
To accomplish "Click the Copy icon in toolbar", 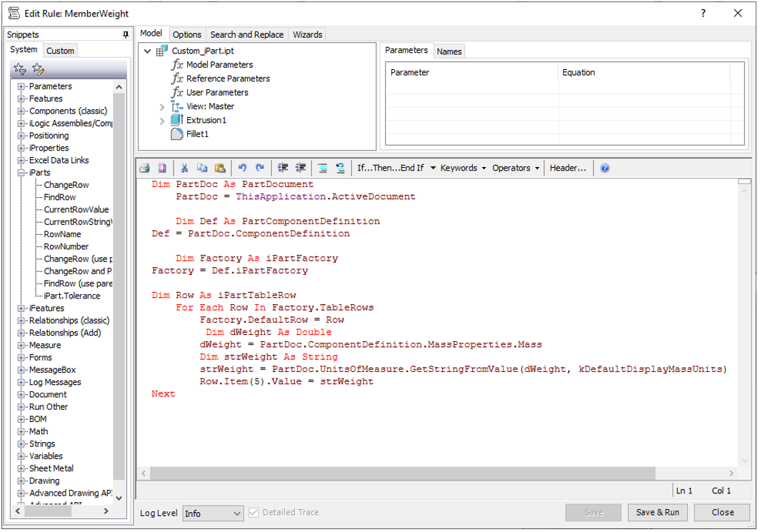I will pos(202,168).
